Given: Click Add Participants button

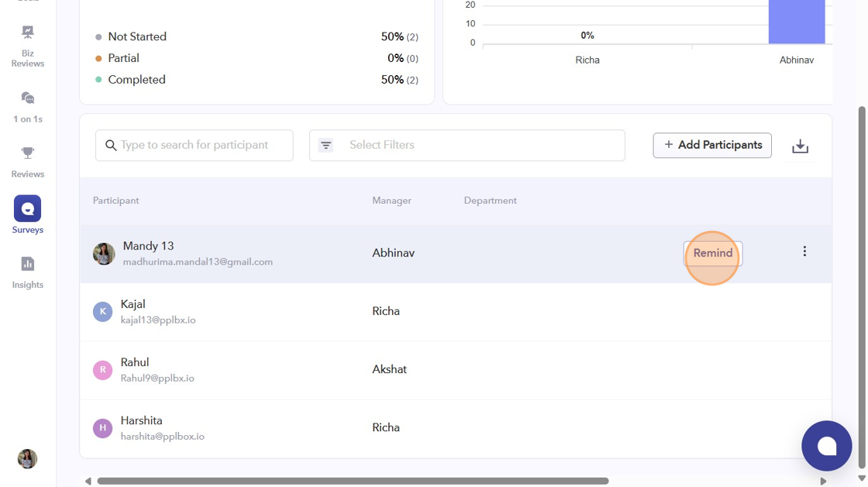Looking at the screenshot, I should tap(712, 145).
